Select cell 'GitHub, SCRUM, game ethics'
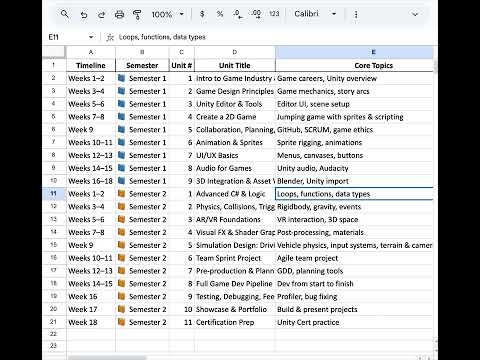This screenshot has width=480, height=360. pyautogui.click(x=354, y=130)
